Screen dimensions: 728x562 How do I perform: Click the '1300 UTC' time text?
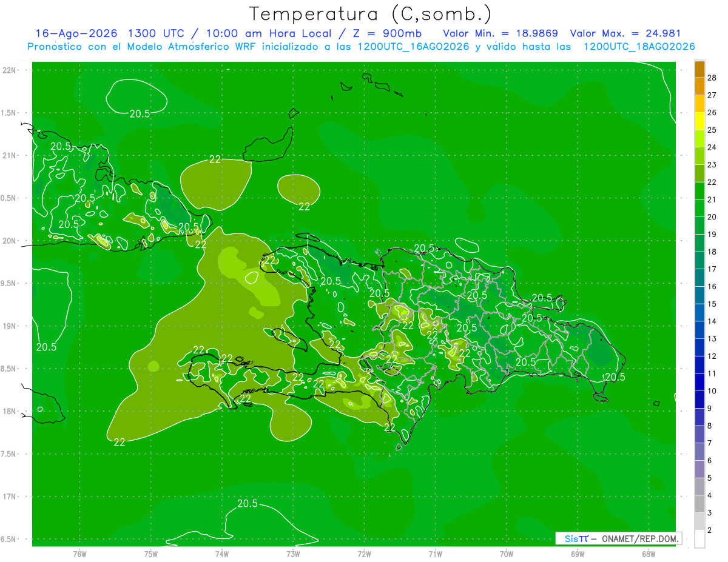(x=156, y=33)
